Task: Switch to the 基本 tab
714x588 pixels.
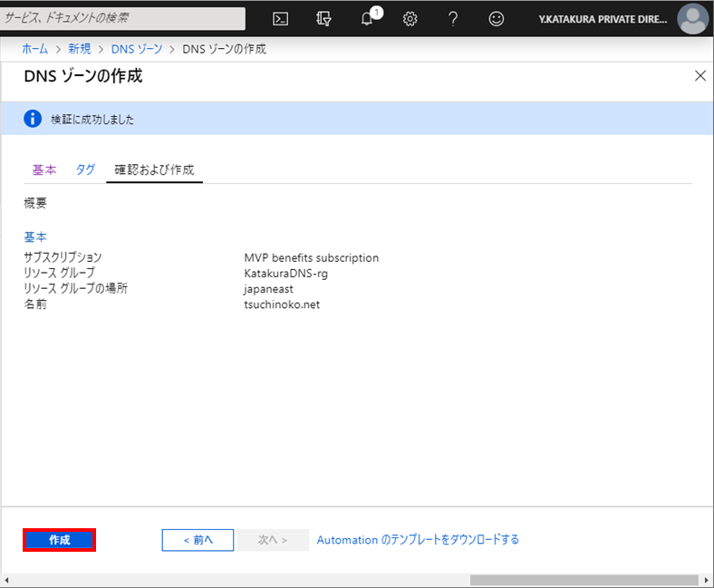Action: tap(44, 170)
